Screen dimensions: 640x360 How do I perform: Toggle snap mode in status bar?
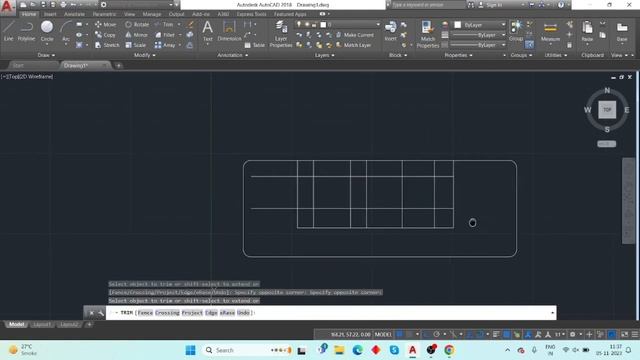tap(409, 334)
